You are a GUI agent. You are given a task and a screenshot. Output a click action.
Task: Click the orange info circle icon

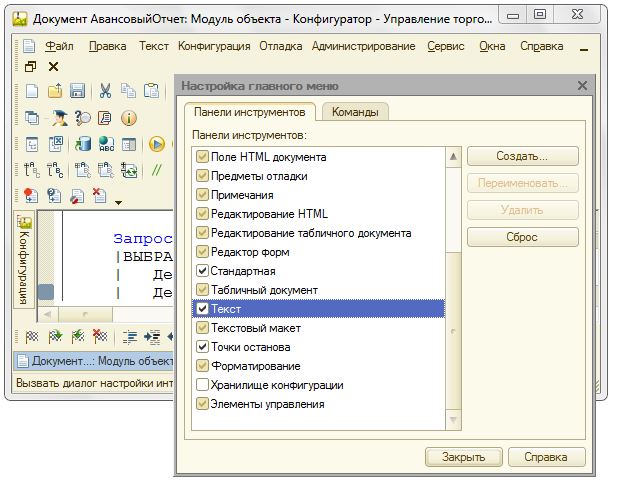coord(128,118)
